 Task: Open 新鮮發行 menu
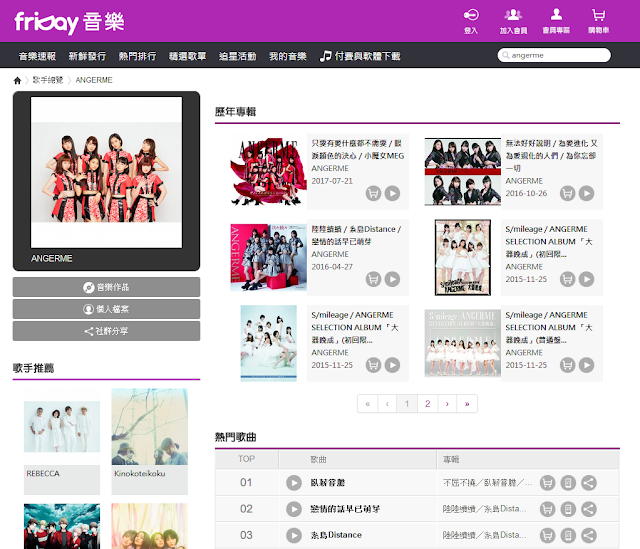pyautogui.click(x=87, y=56)
